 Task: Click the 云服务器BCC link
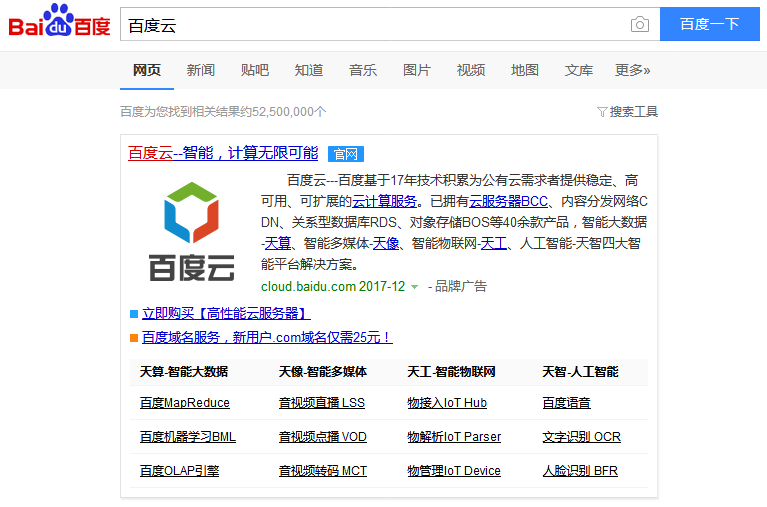pyautogui.click(x=509, y=201)
